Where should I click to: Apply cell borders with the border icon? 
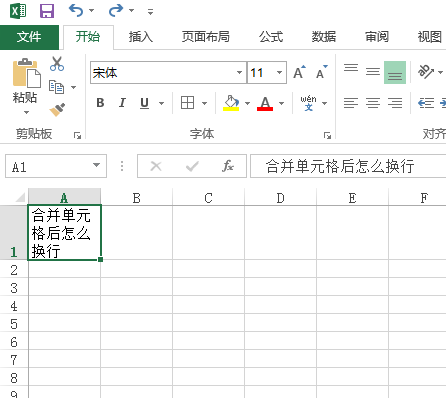point(187,103)
